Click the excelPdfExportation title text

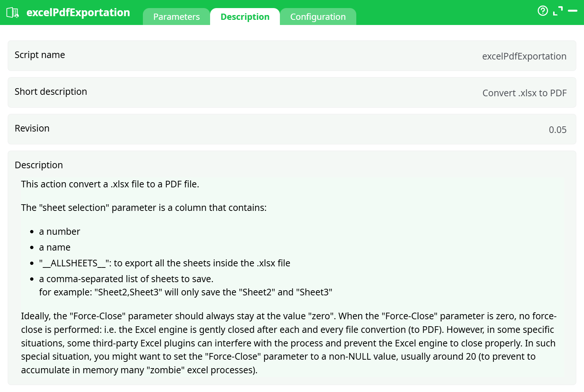(78, 12)
